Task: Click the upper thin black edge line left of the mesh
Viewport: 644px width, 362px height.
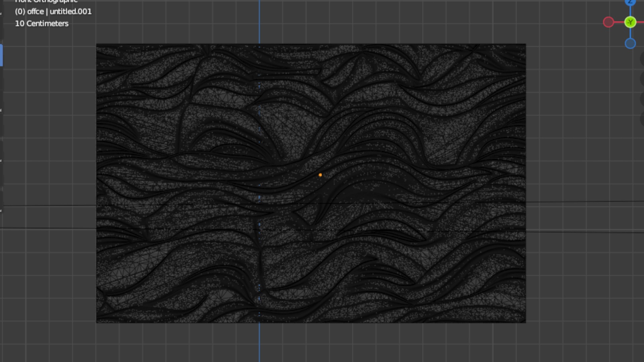Action: (50, 205)
